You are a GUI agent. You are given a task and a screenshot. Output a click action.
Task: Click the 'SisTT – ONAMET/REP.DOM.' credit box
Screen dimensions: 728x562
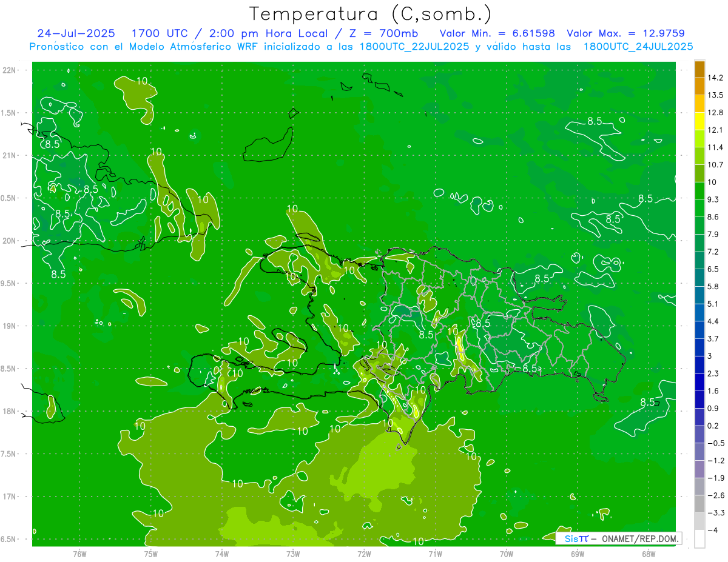click(x=618, y=538)
